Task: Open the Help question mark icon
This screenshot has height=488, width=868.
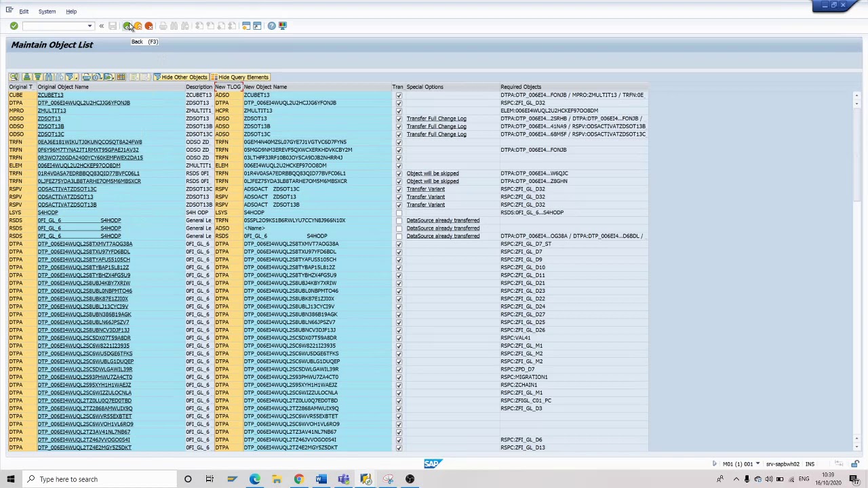Action: click(x=272, y=26)
